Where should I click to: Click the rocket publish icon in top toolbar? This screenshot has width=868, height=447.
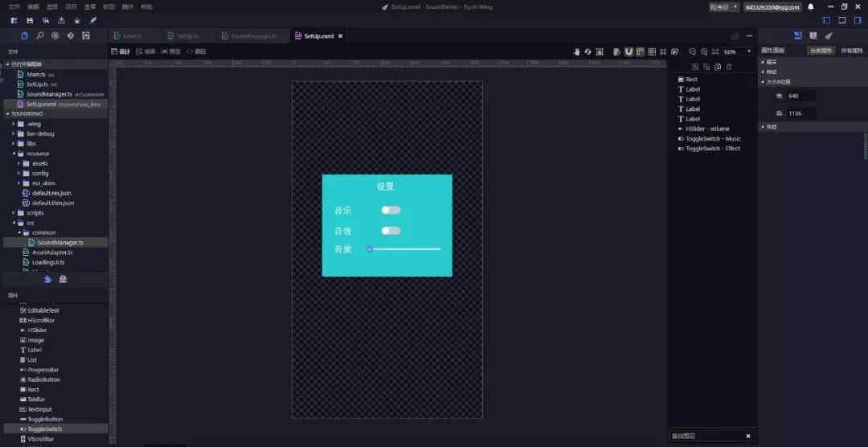[x=93, y=20]
